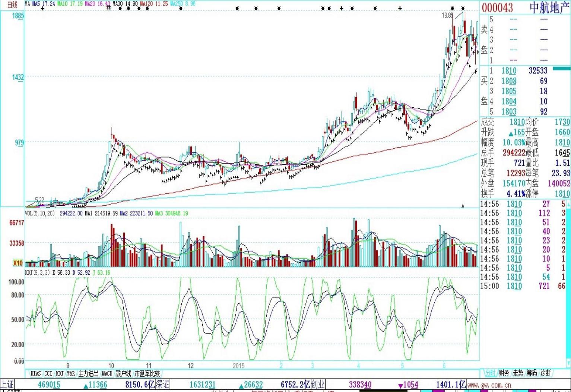The image size is (571, 392).
Task: Click buy level 2 price 1808
Action: (509, 81)
